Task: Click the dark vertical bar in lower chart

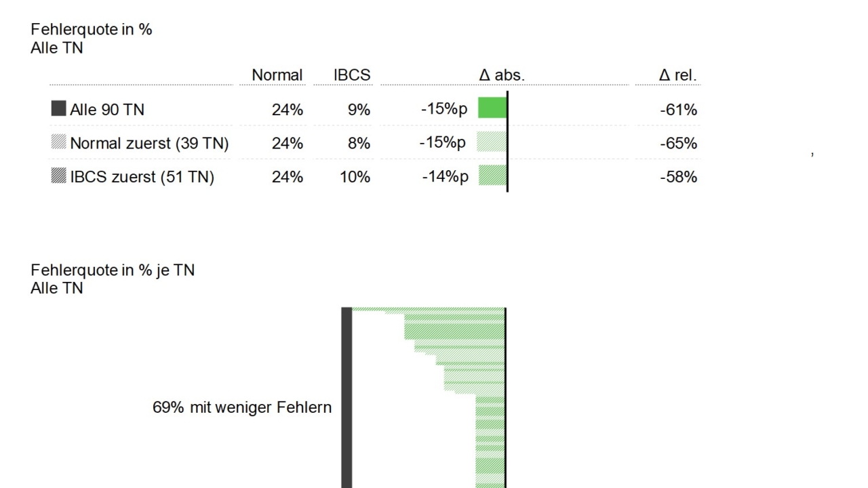Action: point(347,398)
